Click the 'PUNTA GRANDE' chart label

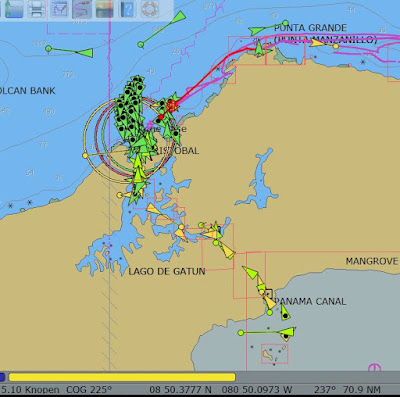coord(310,28)
